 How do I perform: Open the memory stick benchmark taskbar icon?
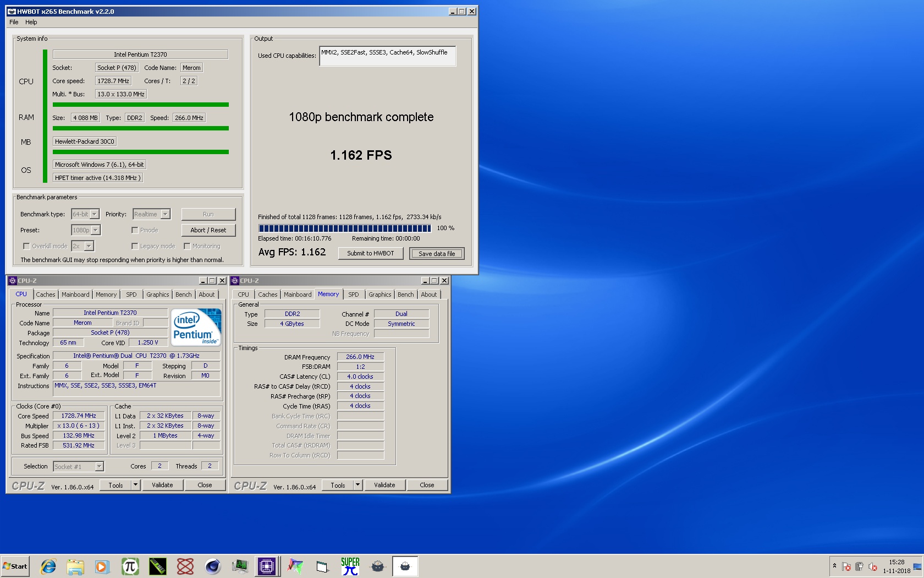(157, 566)
